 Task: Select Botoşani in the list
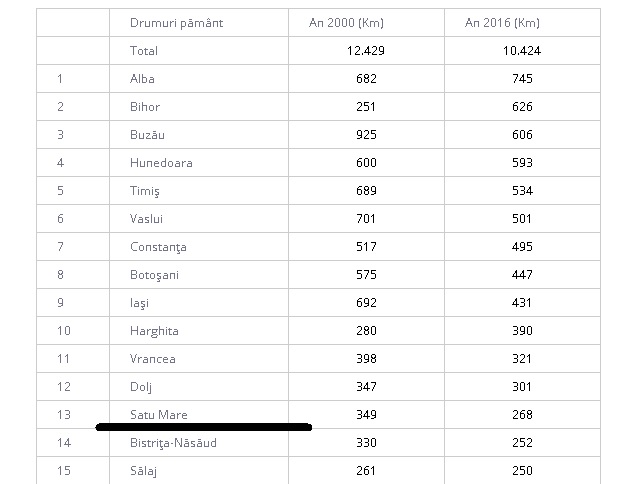[155, 274]
